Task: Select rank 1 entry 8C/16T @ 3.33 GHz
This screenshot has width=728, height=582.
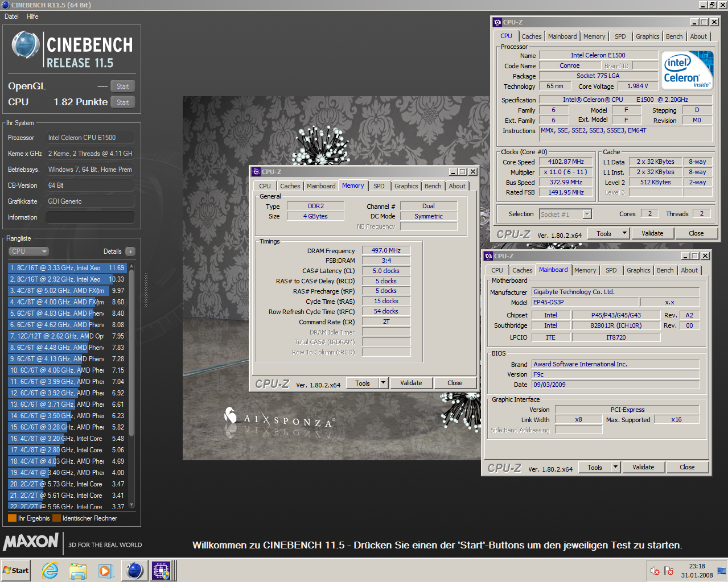Action: coord(67,267)
